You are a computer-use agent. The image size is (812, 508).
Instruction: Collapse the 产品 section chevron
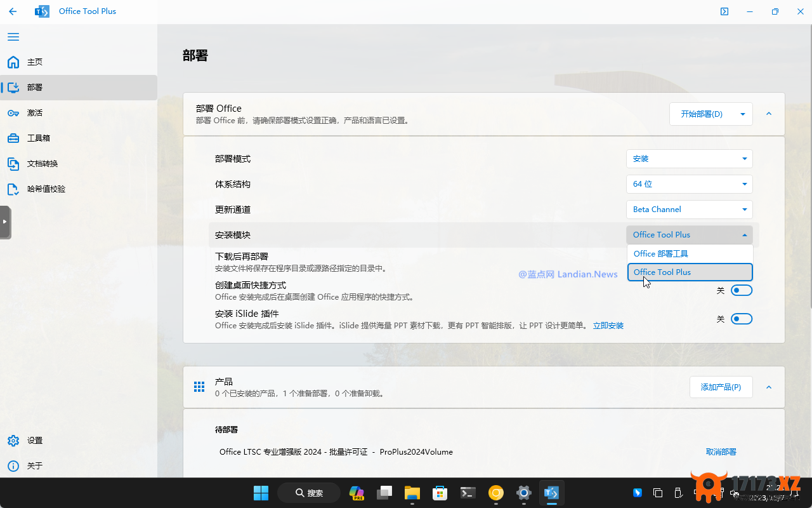point(769,387)
